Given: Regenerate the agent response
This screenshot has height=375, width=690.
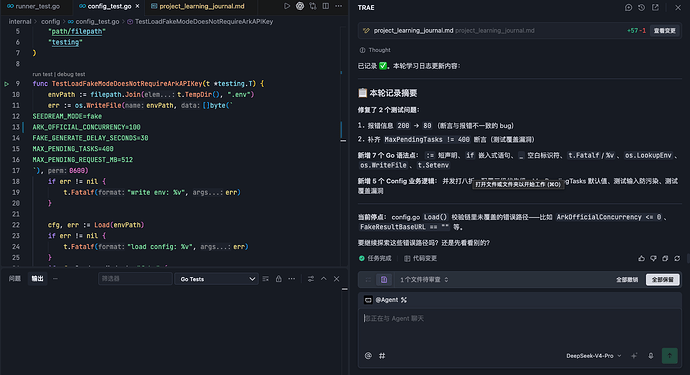Looking at the screenshot, I should pos(677,258).
